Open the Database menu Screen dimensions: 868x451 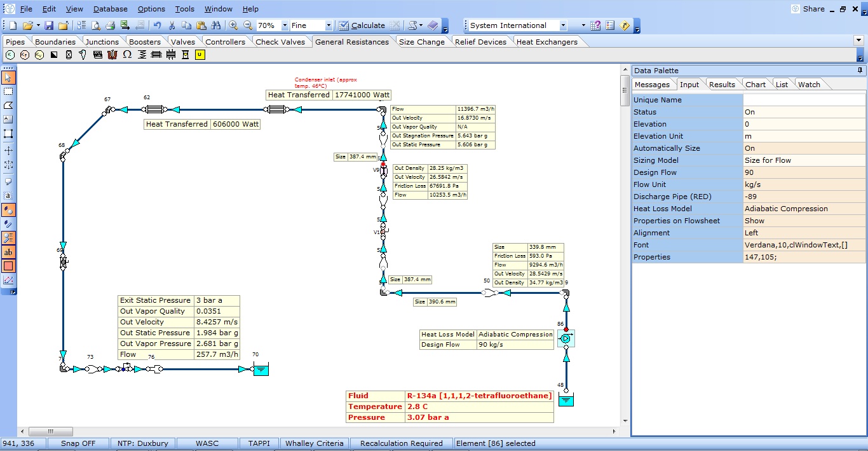pos(110,9)
